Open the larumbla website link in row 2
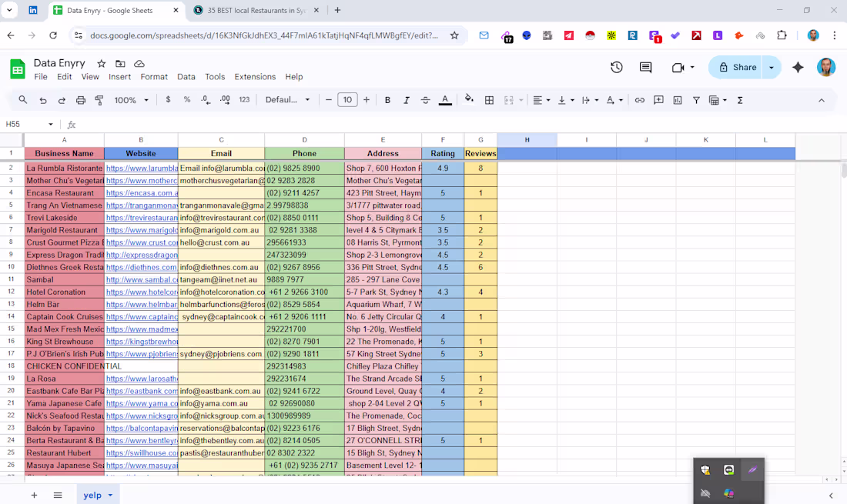Viewport: 847px width, 504px height. (x=141, y=168)
